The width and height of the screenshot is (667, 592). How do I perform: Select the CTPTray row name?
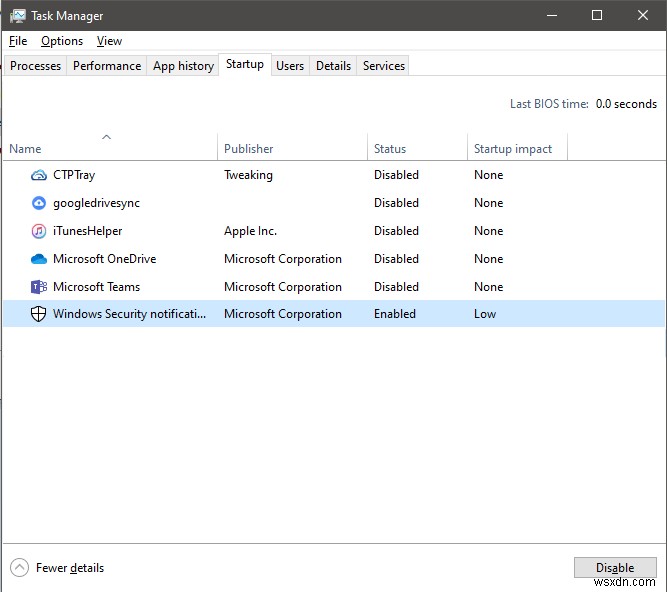[74, 175]
